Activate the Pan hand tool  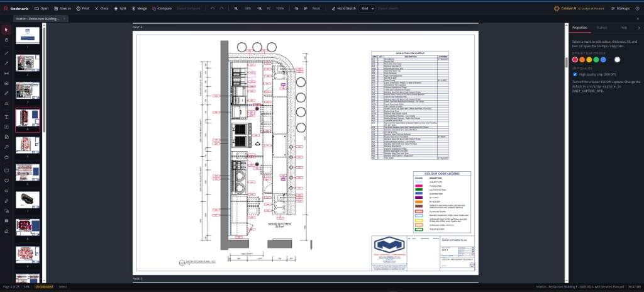click(x=6, y=40)
